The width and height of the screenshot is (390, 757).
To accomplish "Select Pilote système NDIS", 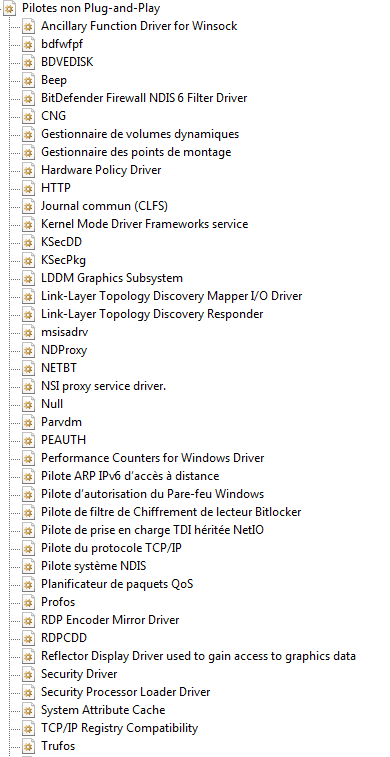I will [x=94, y=566].
